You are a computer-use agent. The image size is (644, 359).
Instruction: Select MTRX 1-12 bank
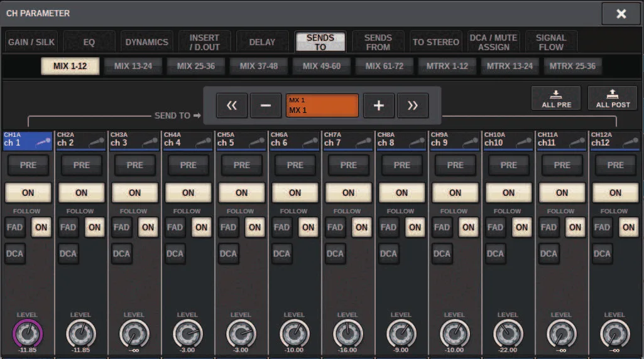[447, 66]
